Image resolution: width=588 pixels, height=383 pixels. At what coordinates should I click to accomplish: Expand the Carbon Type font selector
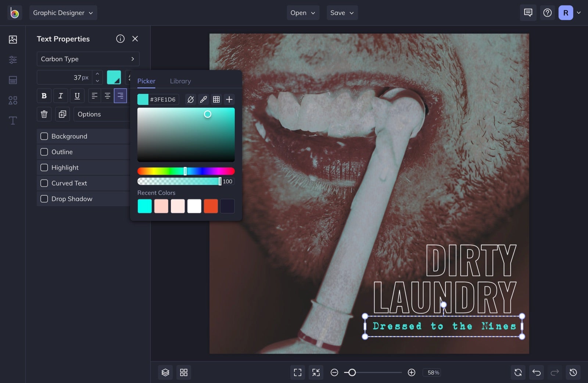pyautogui.click(x=88, y=59)
